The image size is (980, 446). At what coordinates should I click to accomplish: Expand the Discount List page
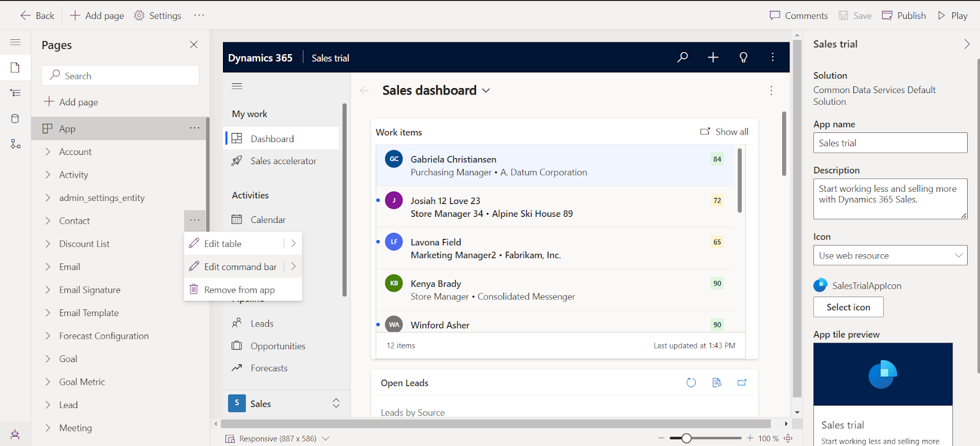click(48, 244)
